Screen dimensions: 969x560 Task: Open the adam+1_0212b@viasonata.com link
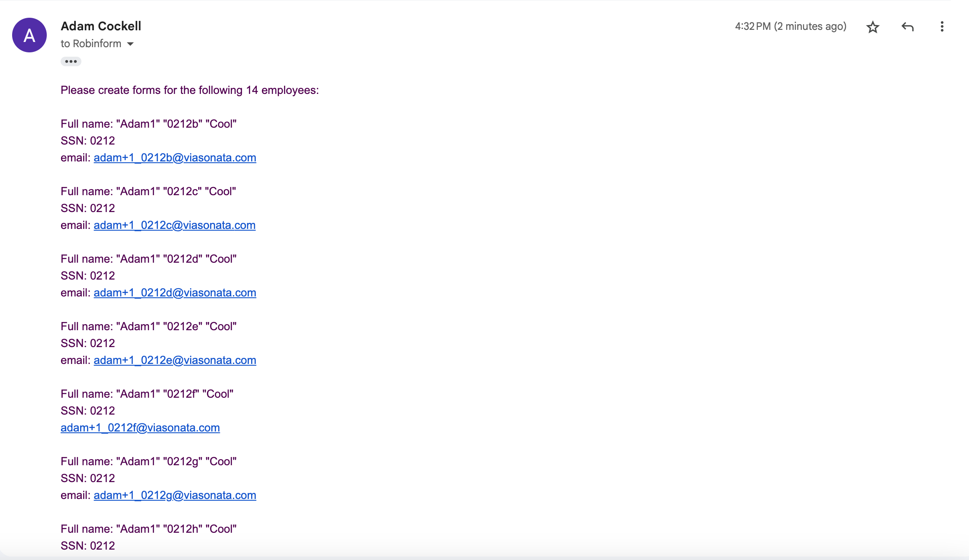(175, 158)
